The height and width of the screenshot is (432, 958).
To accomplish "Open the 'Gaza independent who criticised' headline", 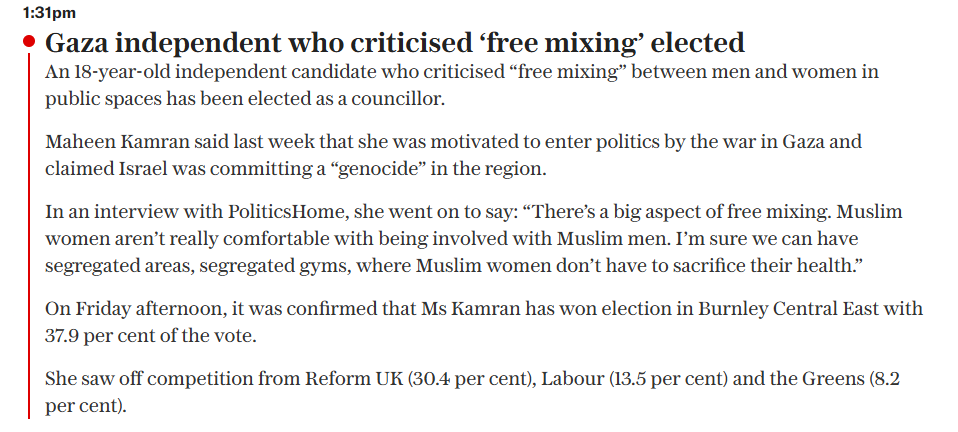I will (395, 43).
